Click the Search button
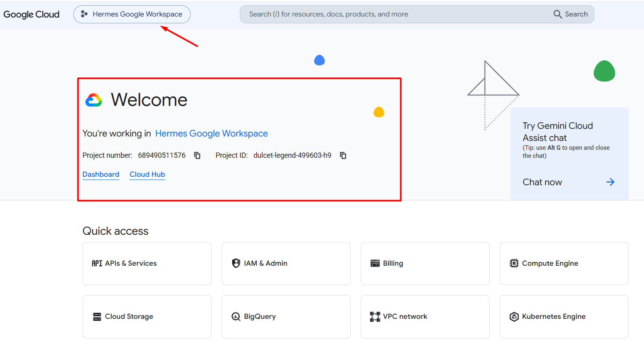The image size is (644, 347). [571, 14]
